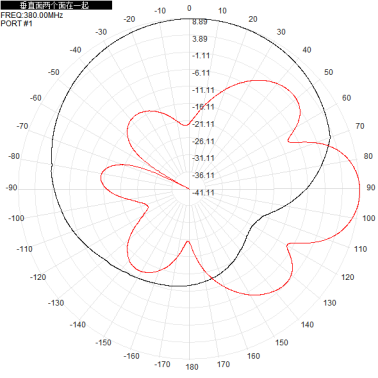Select the positive 60 degree angle label
The height and width of the screenshot is (378, 378).
tap(346, 98)
